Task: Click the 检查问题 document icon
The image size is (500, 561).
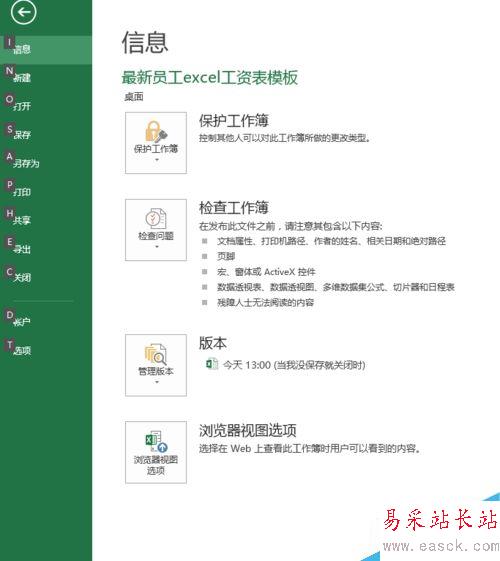Action: click(156, 218)
